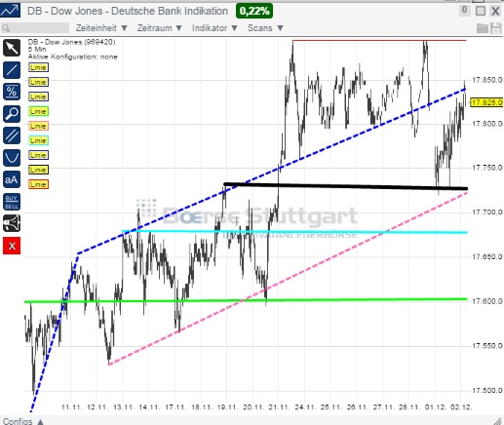Open the Zeitraum dropdown menu
504x425 pixels.
159,28
